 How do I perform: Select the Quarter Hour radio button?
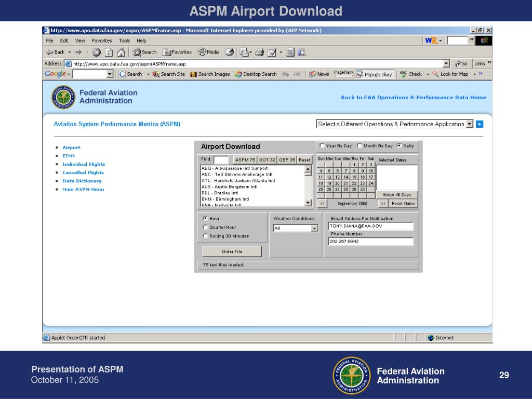pos(205,227)
